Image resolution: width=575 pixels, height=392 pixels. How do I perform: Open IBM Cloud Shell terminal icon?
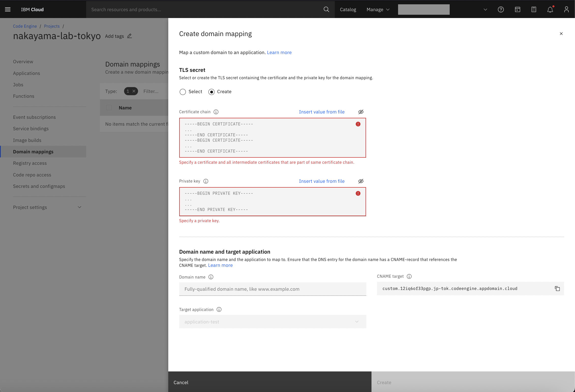[x=518, y=9]
